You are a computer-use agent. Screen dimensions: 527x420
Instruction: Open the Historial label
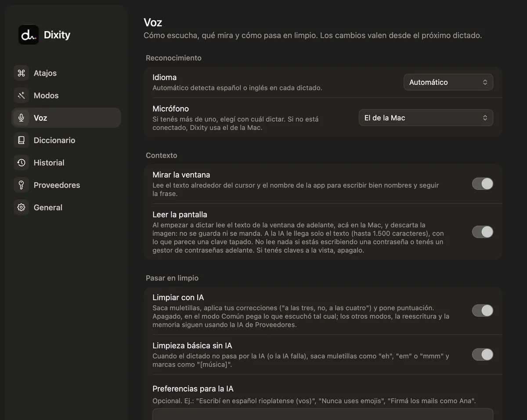(49, 163)
